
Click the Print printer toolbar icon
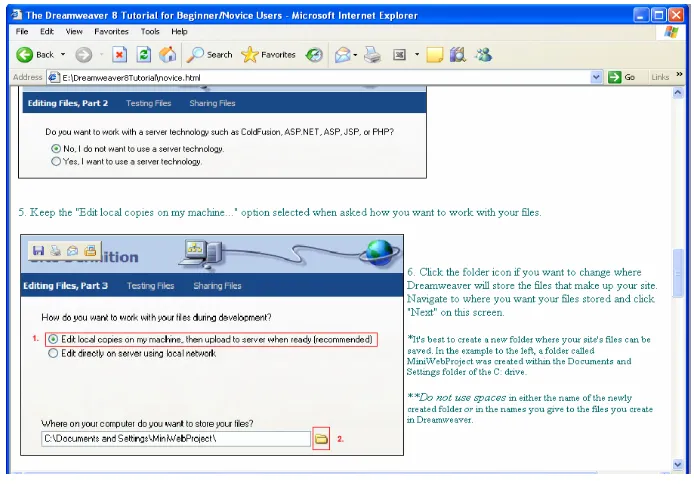(372, 55)
